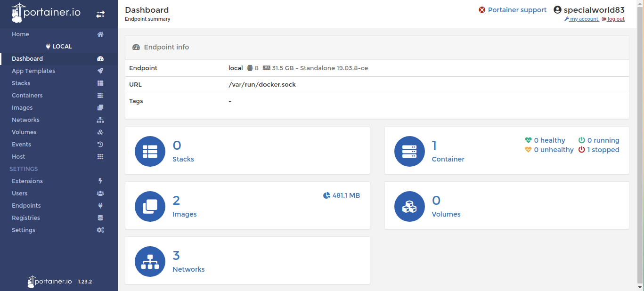Image resolution: width=644 pixels, height=291 pixels.
Task: Open Volumes from the sidebar menu
Action: [24, 132]
